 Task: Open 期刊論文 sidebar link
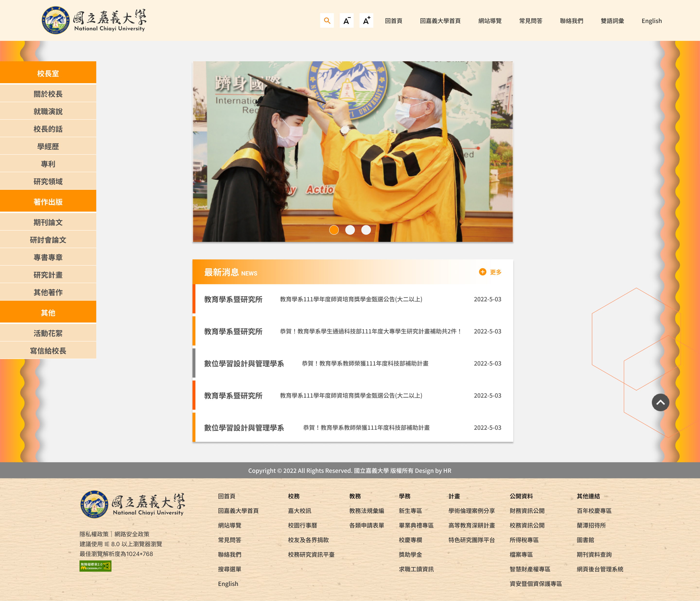pyautogui.click(x=48, y=222)
